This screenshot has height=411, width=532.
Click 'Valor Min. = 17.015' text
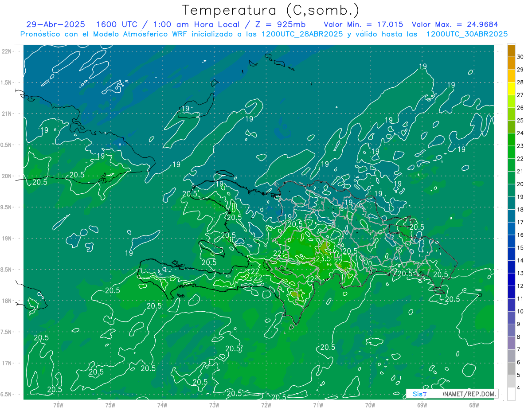(x=364, y=24)
